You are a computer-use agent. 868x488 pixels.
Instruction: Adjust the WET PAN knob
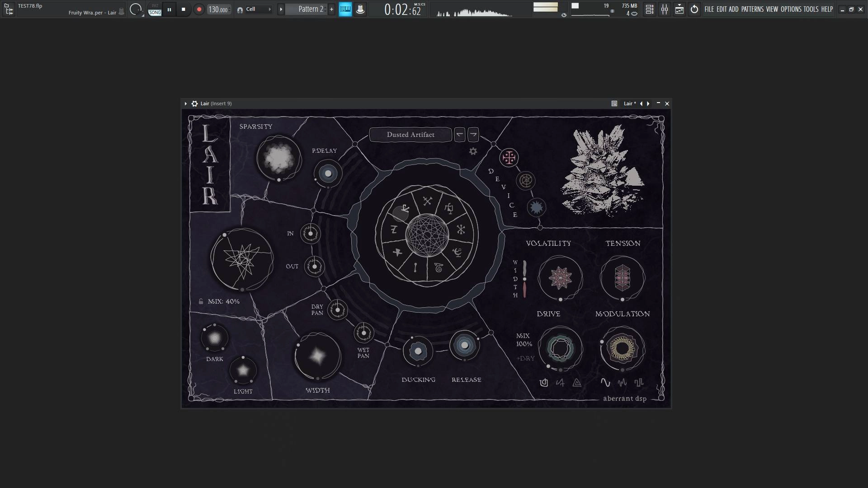364,333
